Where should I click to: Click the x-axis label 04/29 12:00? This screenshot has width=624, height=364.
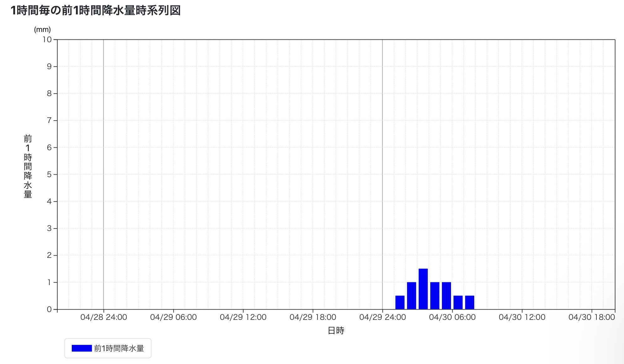point(243,317)
